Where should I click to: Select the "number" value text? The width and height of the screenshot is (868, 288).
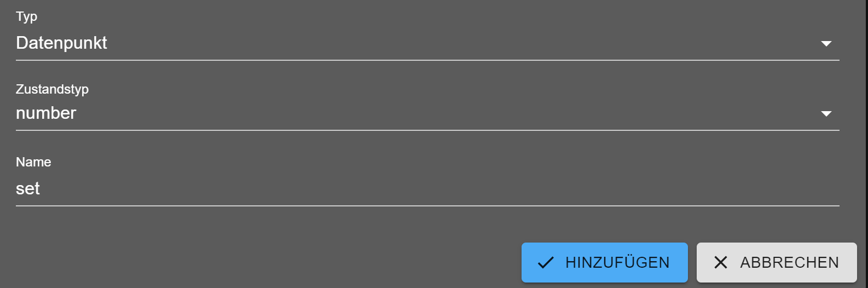46,113
